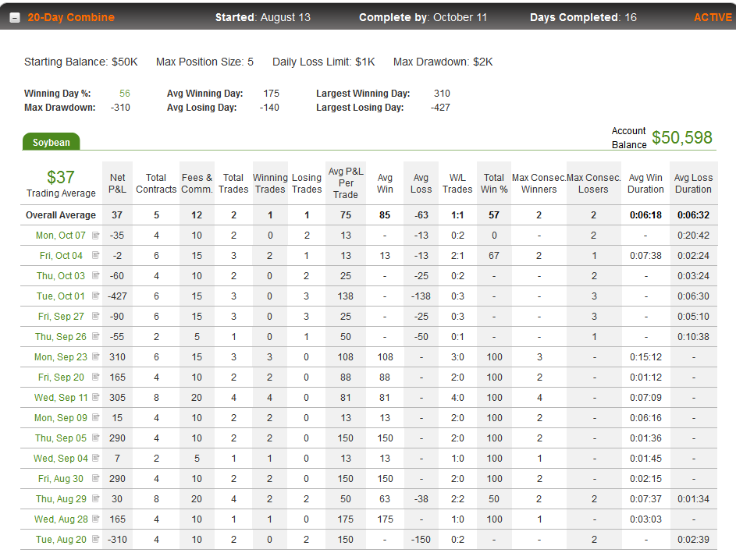The height and width of the screenshot is (560, 736).
Task: Click the Overall Average row label
Action: [61, 214]
